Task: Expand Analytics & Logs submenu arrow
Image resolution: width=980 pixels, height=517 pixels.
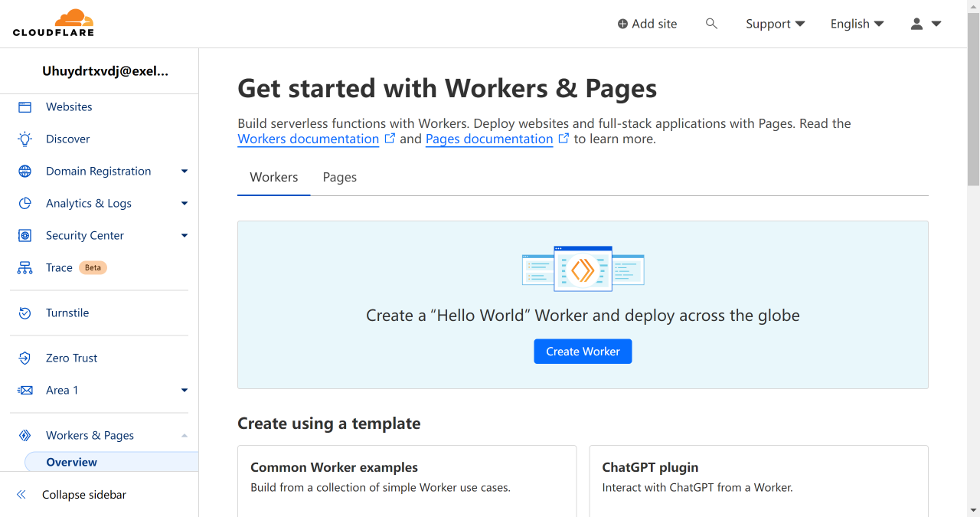Action: (x=185, y=204)
